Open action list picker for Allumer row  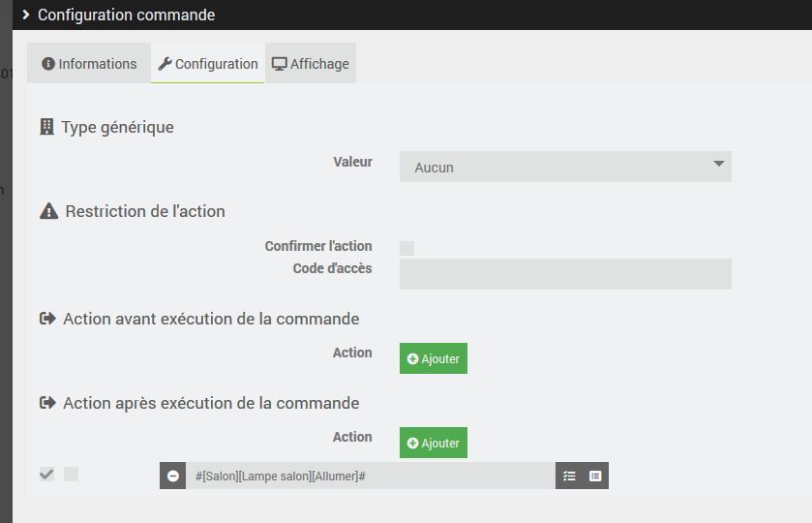click(569, 476)
